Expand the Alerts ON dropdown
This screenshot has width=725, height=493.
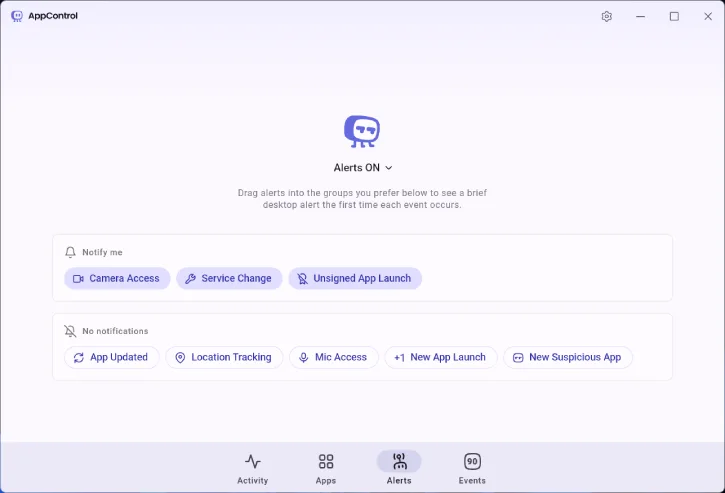tap(363, 167)
